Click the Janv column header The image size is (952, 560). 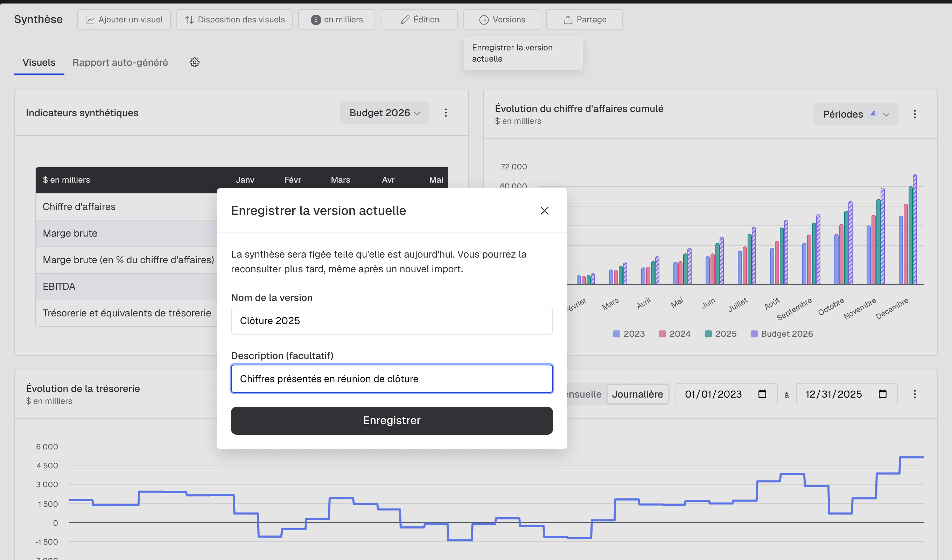[x=245, y=180]
